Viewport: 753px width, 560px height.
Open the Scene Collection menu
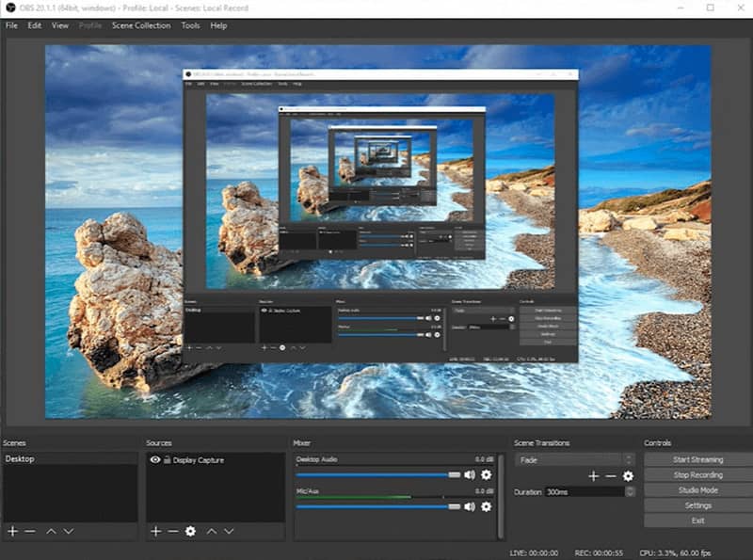tap(141, 25)
